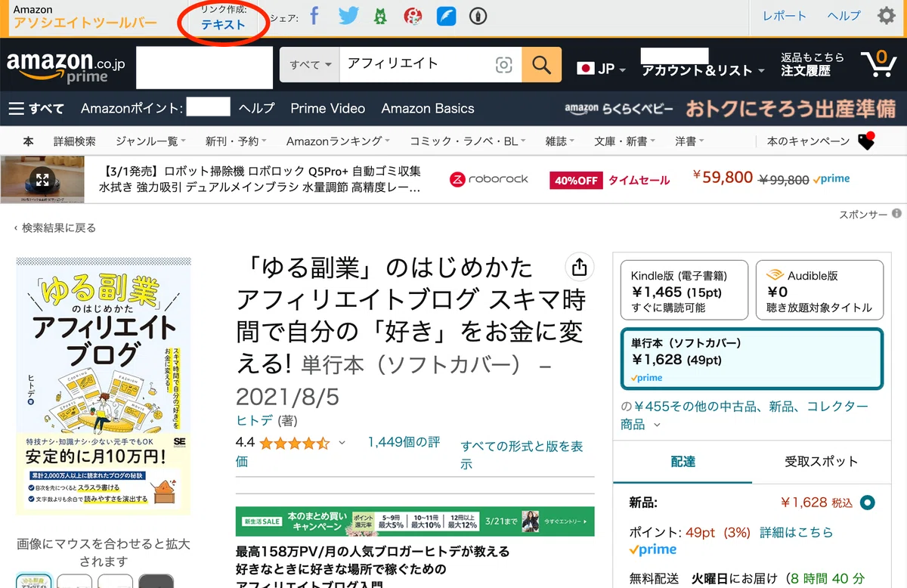Screen dimensions: 907x588
Task: Expand Amazonランキング dropdown
Action: (338, 141)
